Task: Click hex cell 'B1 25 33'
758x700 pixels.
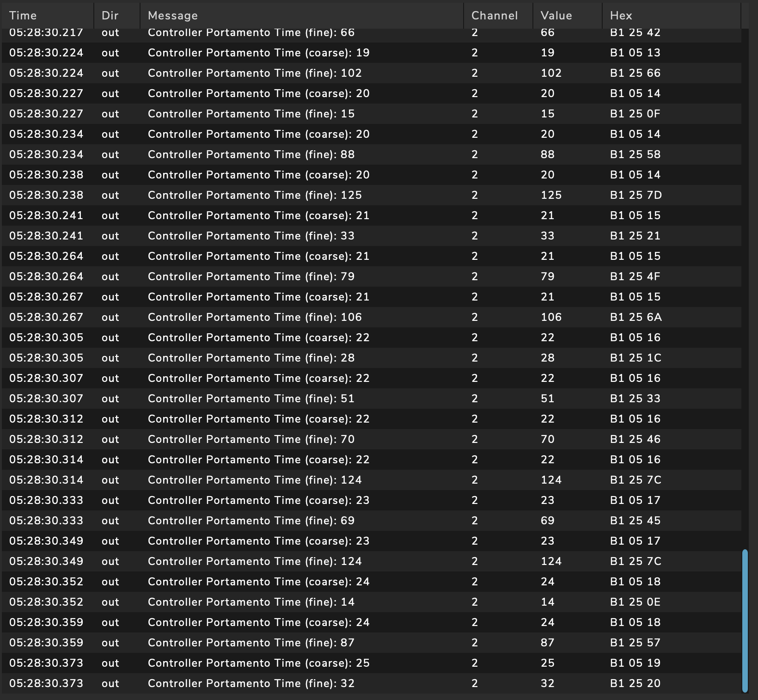Action: pos(635,399)
